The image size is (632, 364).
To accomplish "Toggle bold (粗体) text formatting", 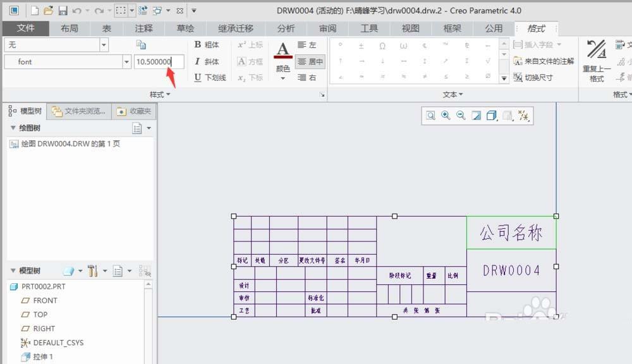I will (205, 45).
